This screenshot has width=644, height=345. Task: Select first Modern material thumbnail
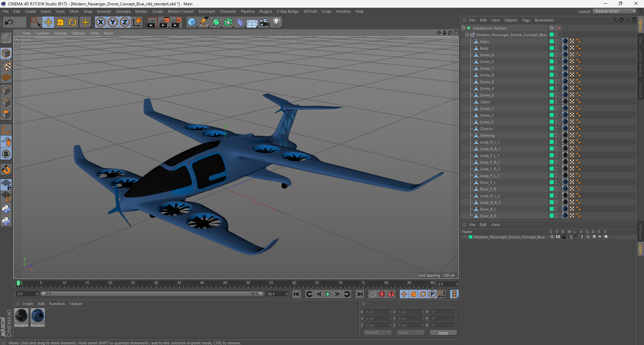click(21, 316)
